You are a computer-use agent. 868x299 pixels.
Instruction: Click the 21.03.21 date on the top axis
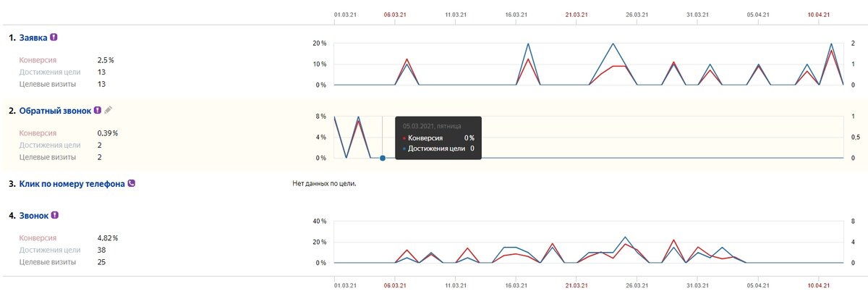576,14
